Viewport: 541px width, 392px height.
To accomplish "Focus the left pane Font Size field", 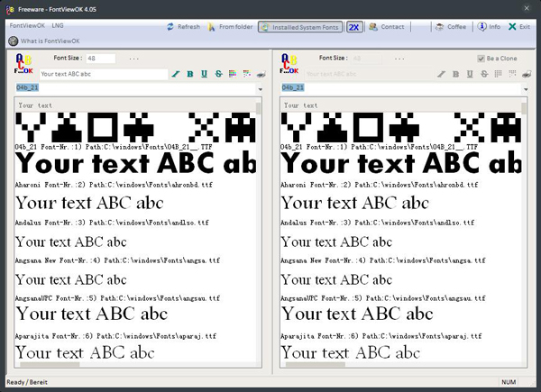I will (101, 59).
